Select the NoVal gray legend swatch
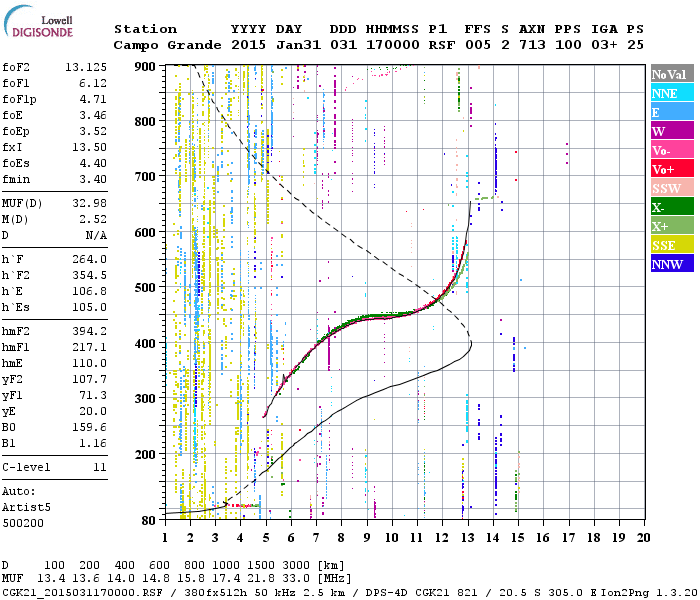This screenshot has height=600, width=700. click(x=672, y=74)
